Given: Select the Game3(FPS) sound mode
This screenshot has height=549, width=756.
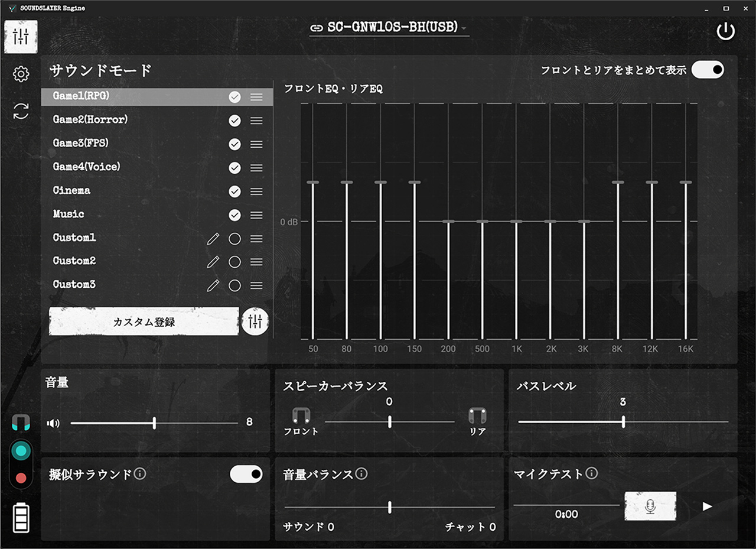Looking at the screenshot, I should point(81,144).
